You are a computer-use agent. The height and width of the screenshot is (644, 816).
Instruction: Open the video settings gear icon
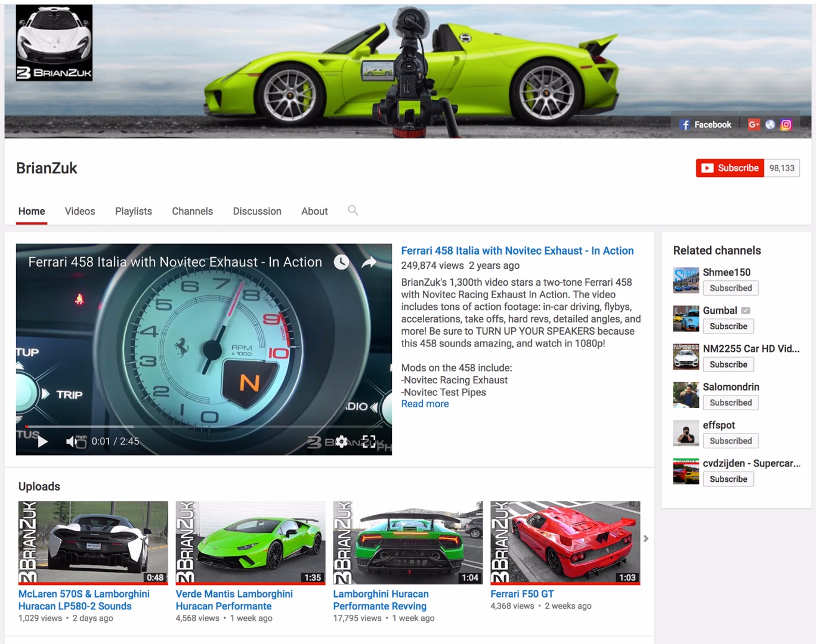click(x=341, y=441)
